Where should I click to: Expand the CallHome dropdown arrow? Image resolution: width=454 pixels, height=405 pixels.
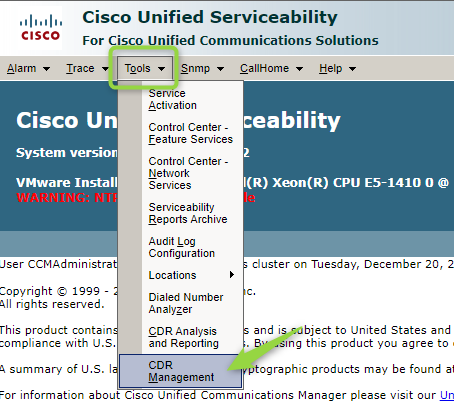tap(299, 69)
